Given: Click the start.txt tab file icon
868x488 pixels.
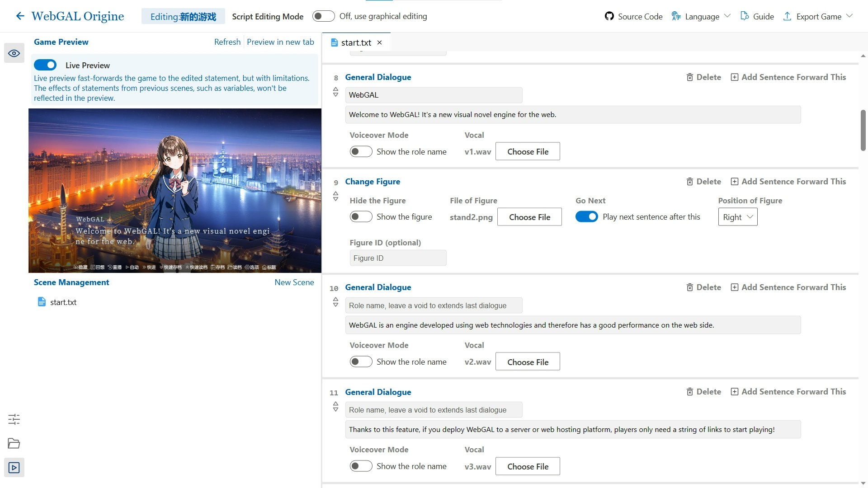Looking at the screenshot, I should pos(335,42).
